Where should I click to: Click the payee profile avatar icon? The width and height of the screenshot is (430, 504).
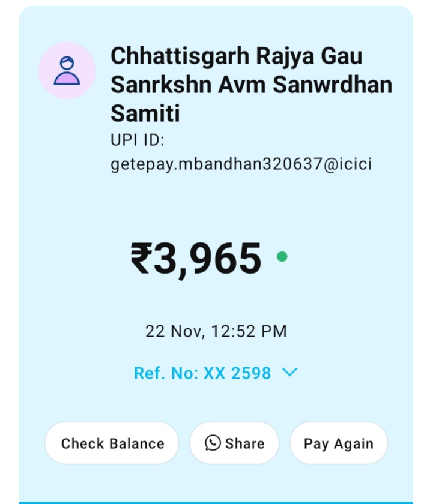[67, 71]
